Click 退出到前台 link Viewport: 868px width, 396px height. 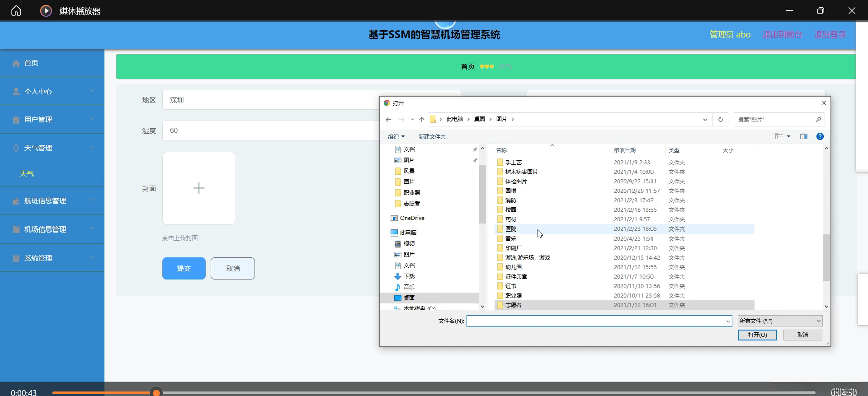point(782,35)
